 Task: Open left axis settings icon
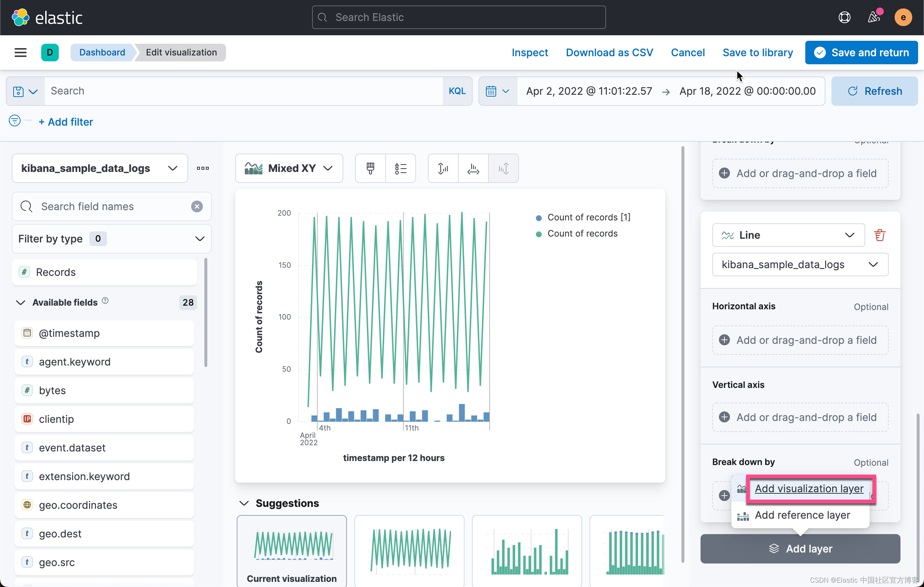click(443, 168)
